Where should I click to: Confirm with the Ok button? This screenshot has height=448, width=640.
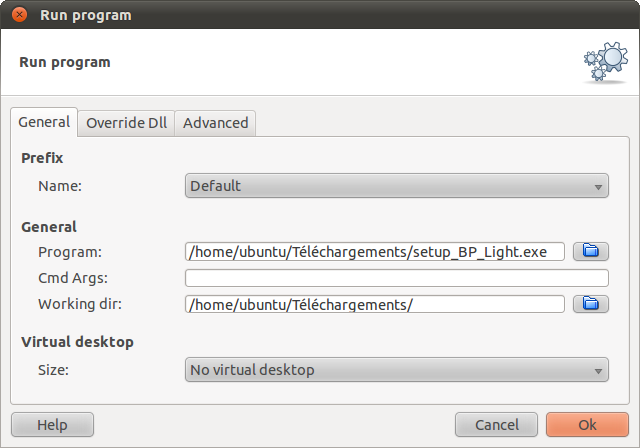(587, 425)
